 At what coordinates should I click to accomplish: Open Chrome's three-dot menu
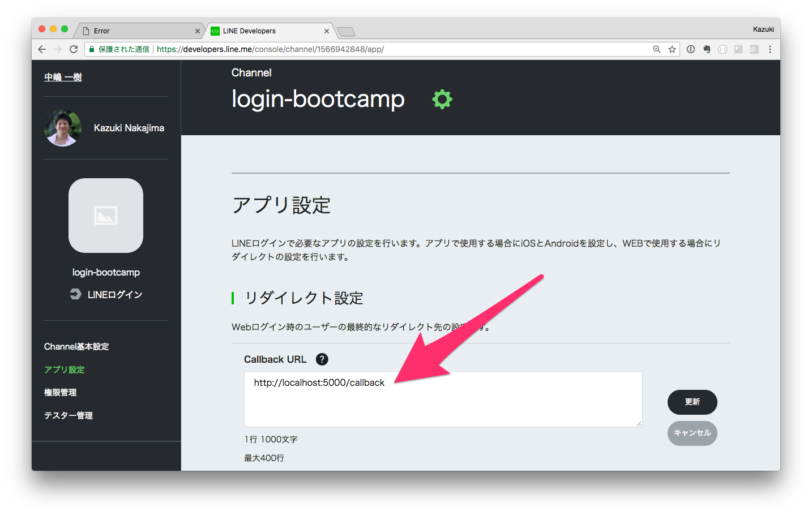(770, 49)
